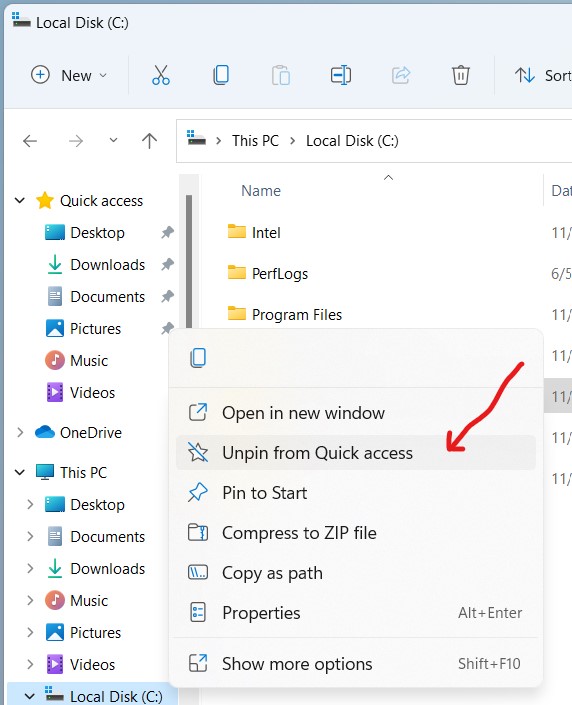
Task: Open the Sort options in toolbar
Action: [x=543, y=76]
